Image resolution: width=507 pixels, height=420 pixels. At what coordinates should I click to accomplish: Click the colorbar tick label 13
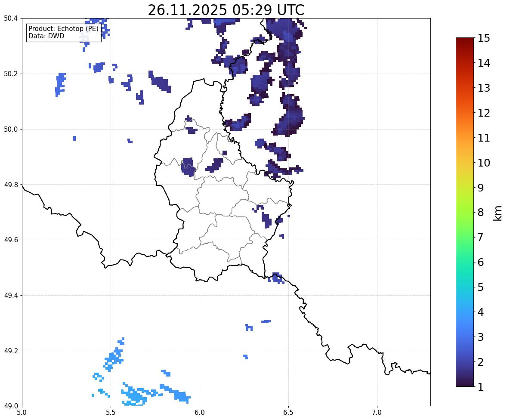484,88
